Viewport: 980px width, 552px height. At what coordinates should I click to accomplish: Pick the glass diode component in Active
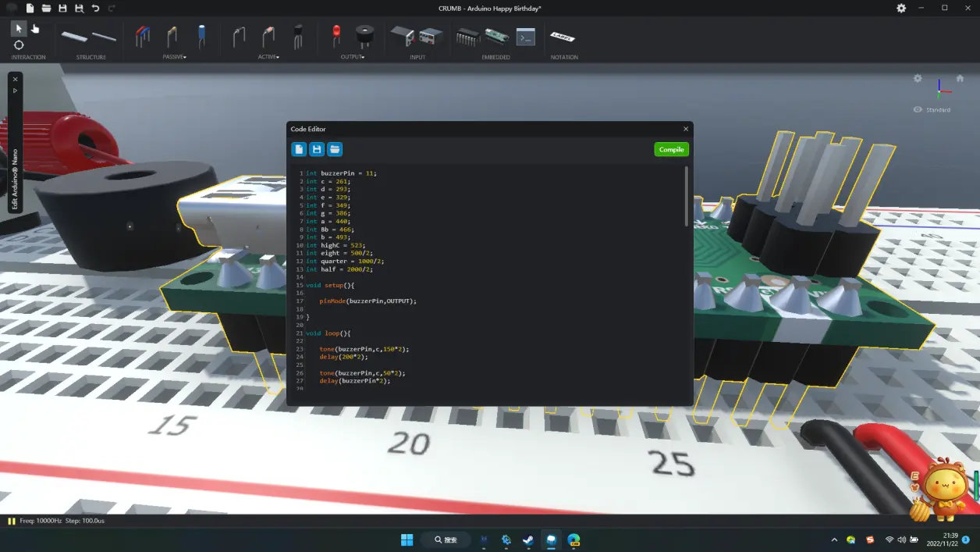click(268, 36)
